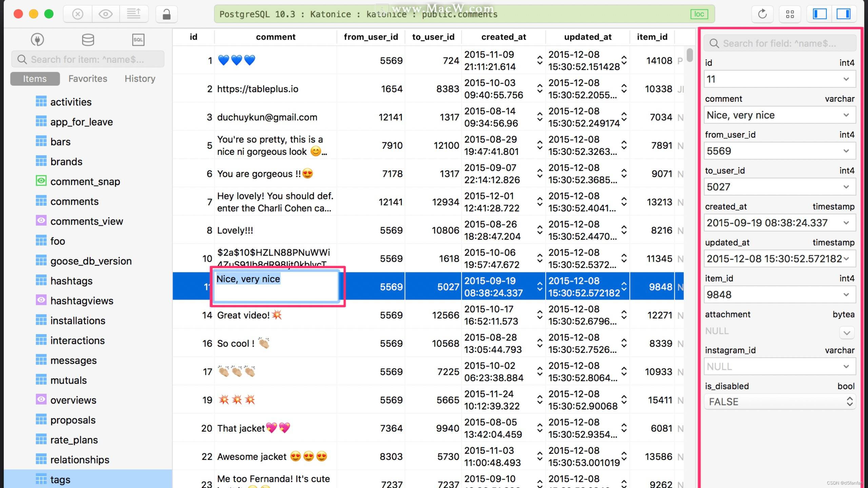Open the comment field dropdown showing Nice, very nice
This screenshot has height=488, width=868.
click(x=846, y=115)
